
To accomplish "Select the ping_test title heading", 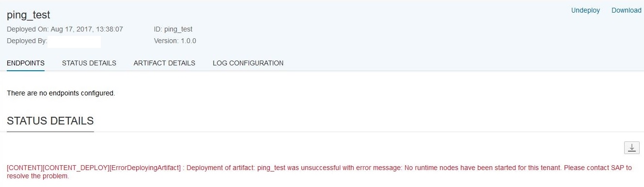I will click(x=29, y=15).
